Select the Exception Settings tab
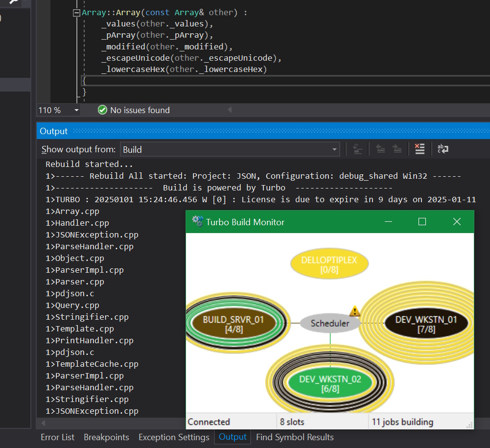The height and width of the screenshot is (448, 490). (x=174, y=437)
